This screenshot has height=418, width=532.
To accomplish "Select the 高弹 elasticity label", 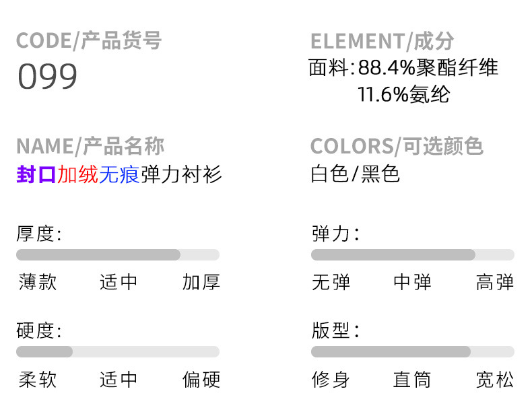I will click(494, 282).
